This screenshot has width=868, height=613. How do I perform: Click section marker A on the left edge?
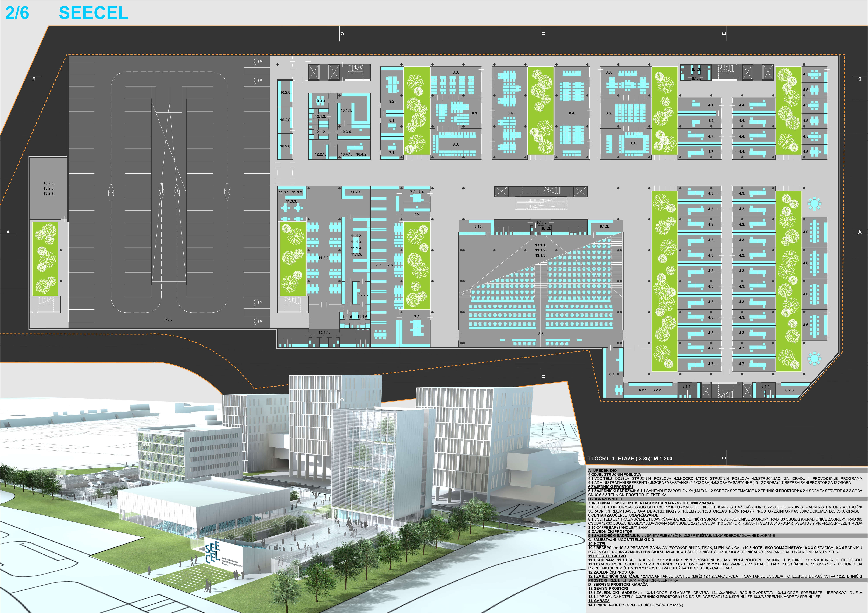(x=8, y=232)
